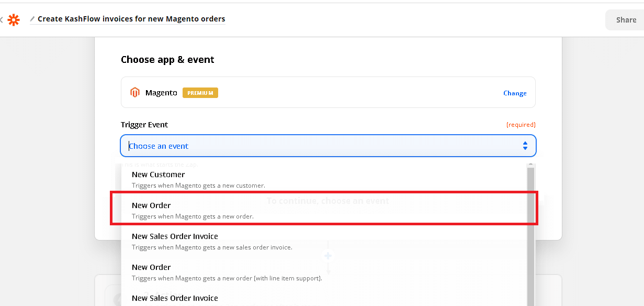Click the pencil icon beside Zap title
The height and width of the screenshot is (306, 644).
point(32,19)
